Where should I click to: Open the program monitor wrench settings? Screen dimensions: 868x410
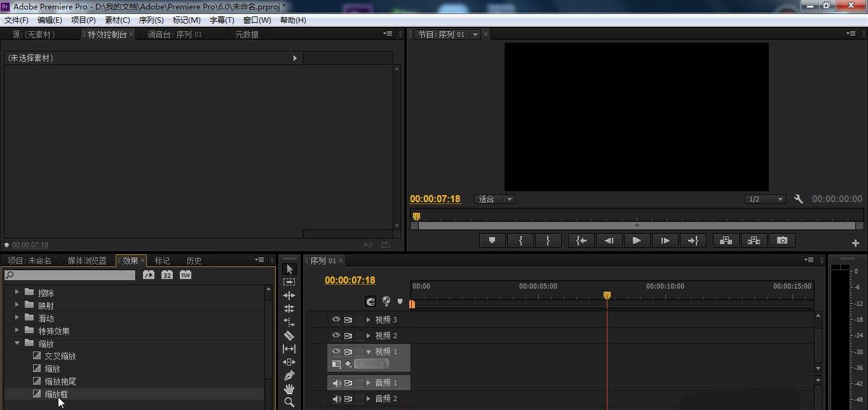799,199
